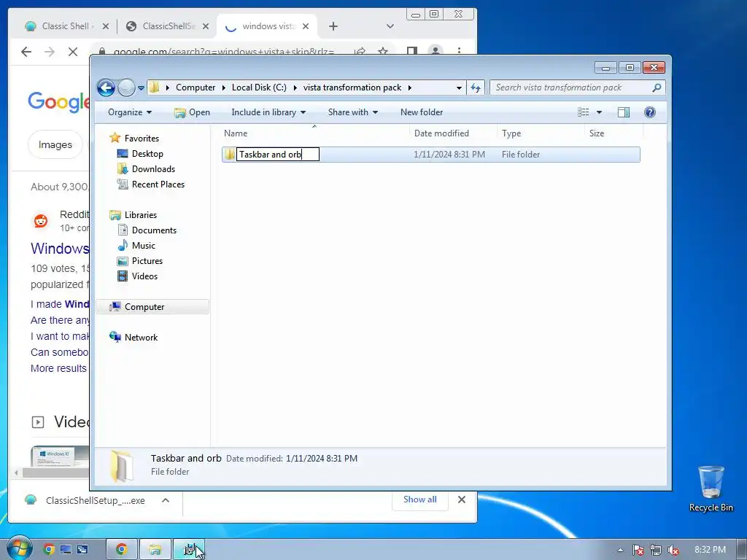Click Show all downloads in Chrome
The width and height of the screenshot is (747, 560).
[419, 499]
